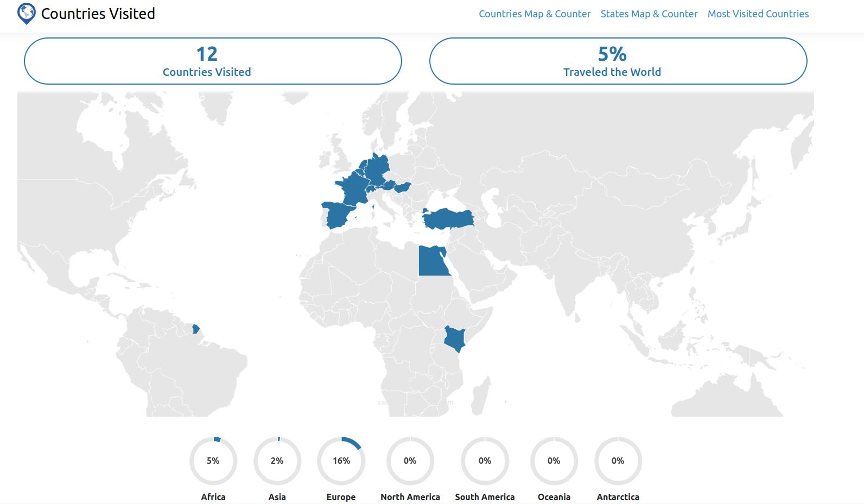Click the Countries Visited globe pin logo

(x=26, y=14)
